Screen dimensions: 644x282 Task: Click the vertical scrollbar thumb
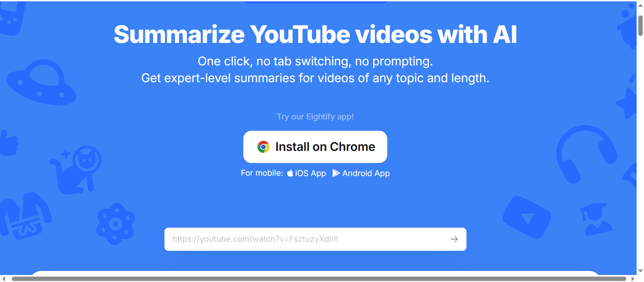[640, 25]
